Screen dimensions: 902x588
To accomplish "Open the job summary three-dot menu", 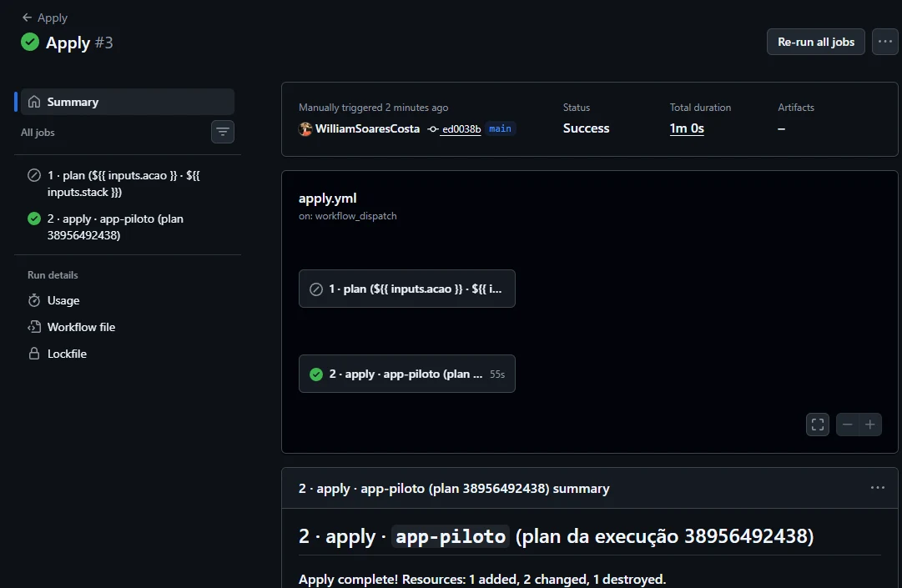I will coord(877,488).
